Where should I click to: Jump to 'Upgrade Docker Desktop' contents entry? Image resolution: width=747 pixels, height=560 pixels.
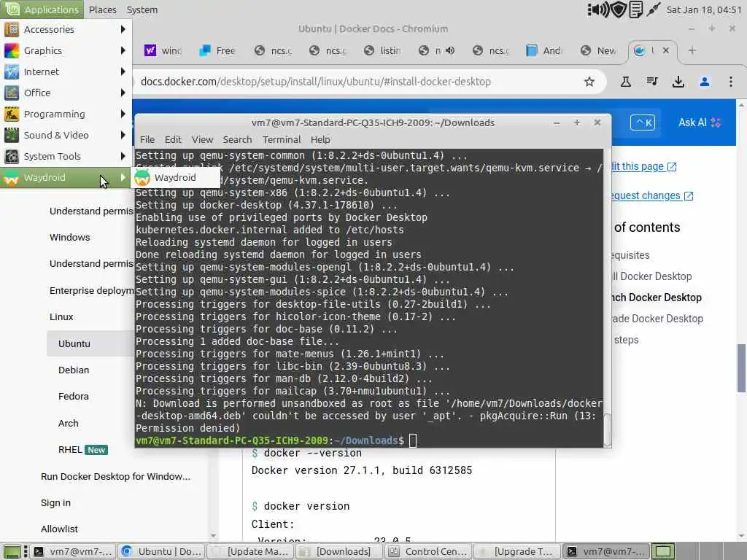(657, 319)
